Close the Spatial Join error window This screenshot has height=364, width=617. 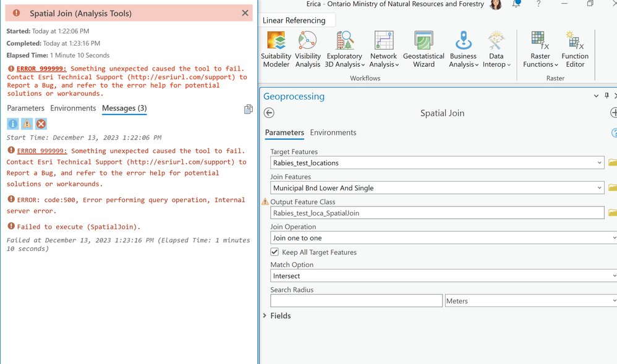(245, 13)
